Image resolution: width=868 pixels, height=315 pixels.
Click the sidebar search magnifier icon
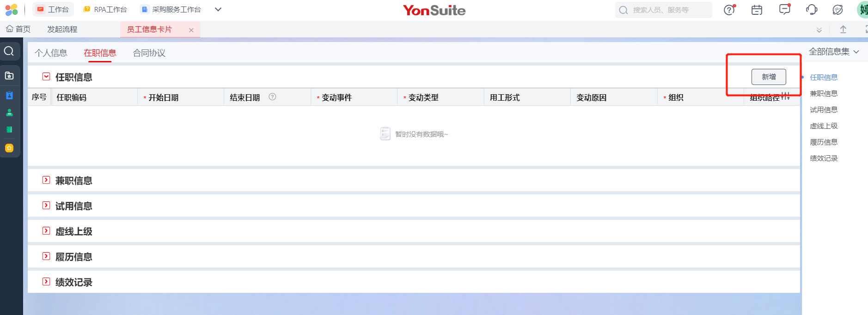tap(9, 51)
